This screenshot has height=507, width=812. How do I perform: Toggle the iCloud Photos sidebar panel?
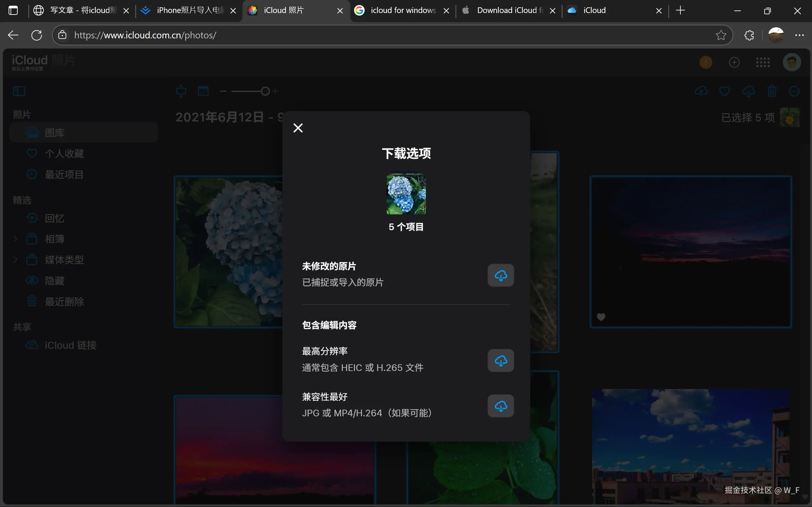[19, 91]
